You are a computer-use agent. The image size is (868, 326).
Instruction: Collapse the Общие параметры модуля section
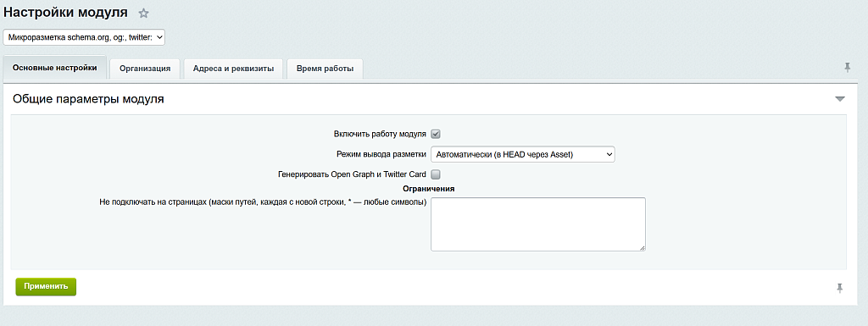coord(840,99)
